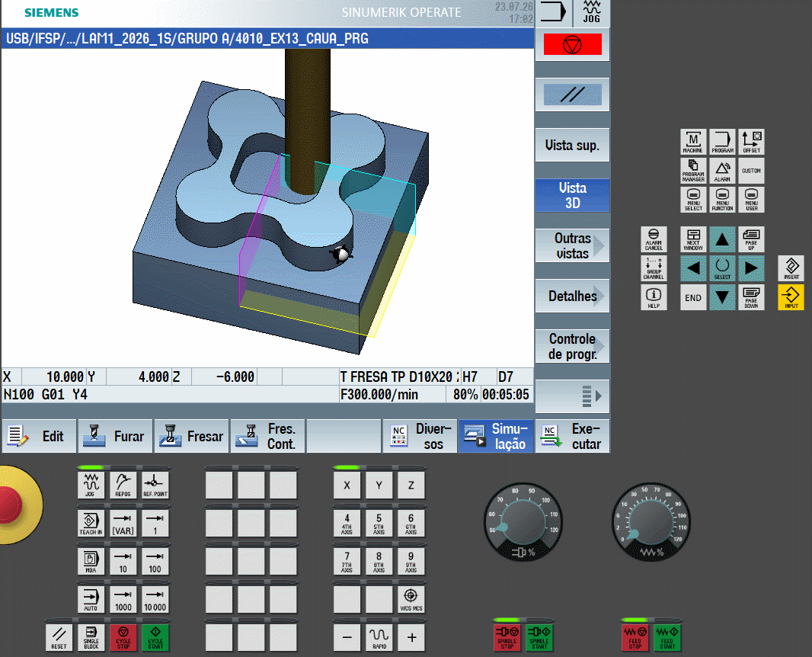
Task: Toggle SINGLE BLOCK key
Action: point(91,638)
